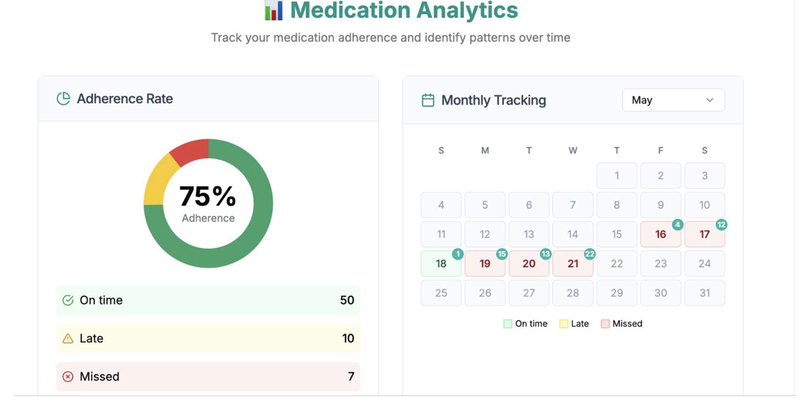Click the badge showing 4 on May 16
This screenshot has width=800, height=398.
678,225
